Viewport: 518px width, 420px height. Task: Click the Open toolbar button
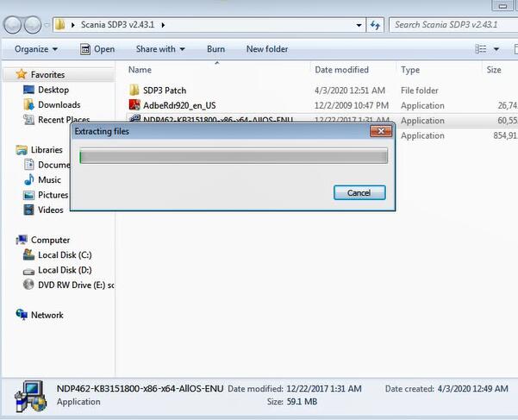[97, 49]
